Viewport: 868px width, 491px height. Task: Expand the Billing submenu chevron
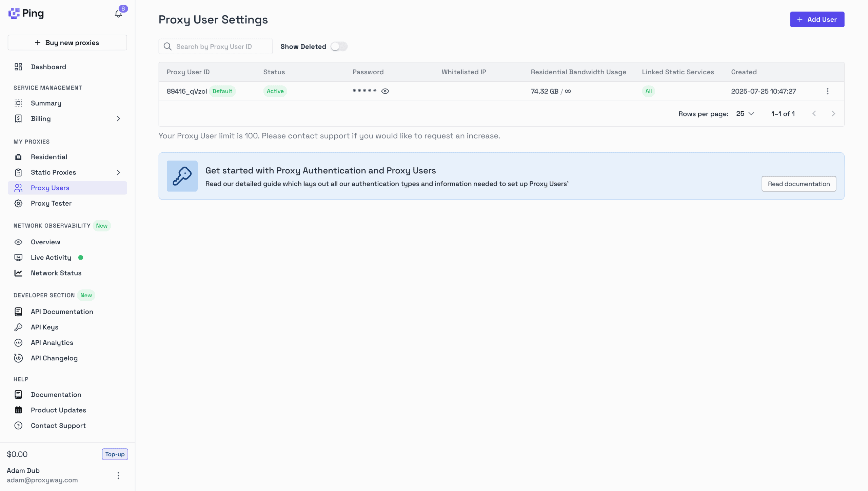(x=118, y=119)
